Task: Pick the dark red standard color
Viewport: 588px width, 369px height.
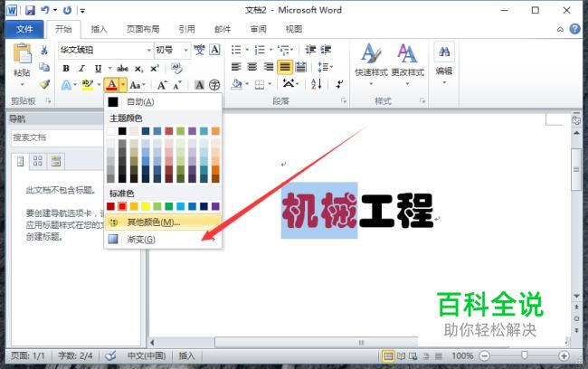Action: point(110,206)
